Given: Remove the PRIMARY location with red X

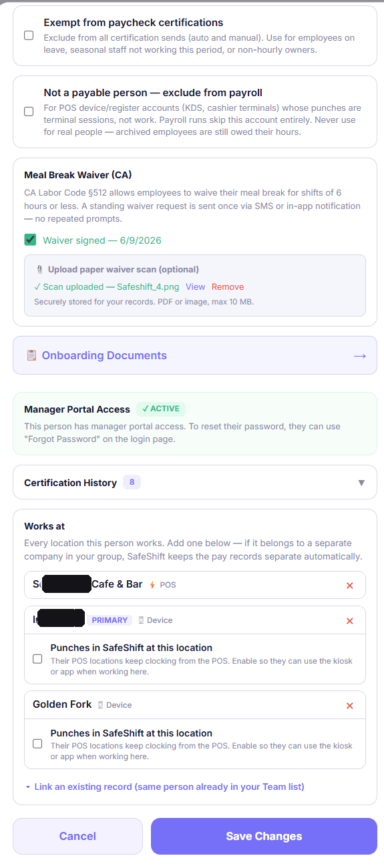Looking at the screenshot, I should click(x=349, y=621).
